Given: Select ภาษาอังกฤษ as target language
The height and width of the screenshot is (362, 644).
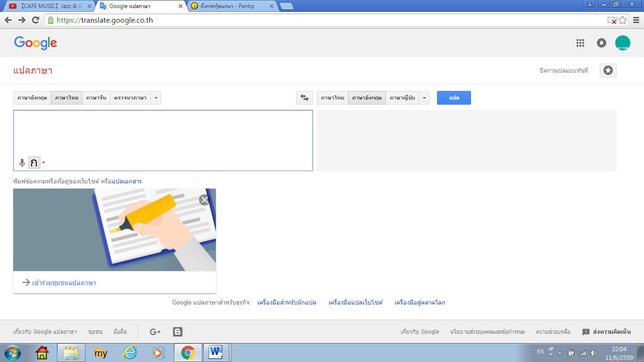Looking at the screenshot, I should coord(367,98).
